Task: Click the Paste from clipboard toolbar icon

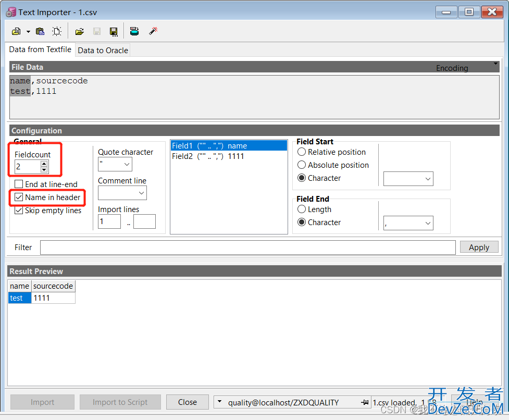Action: [40, 31]
